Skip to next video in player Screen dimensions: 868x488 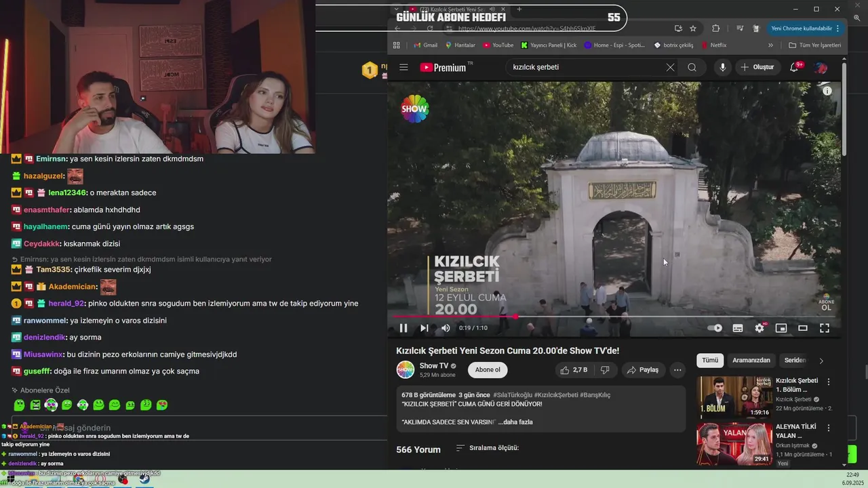pyautogui.click(x=425, y=328)
